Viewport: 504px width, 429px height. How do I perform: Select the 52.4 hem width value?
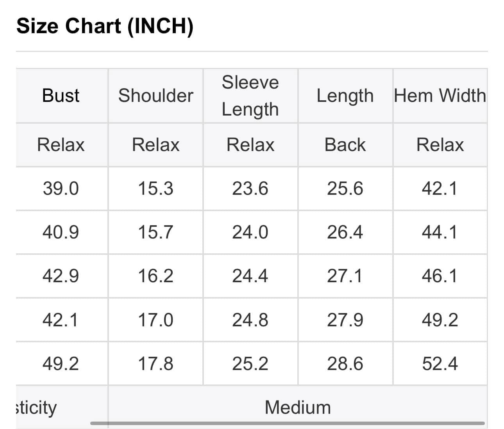coord(440,364)
